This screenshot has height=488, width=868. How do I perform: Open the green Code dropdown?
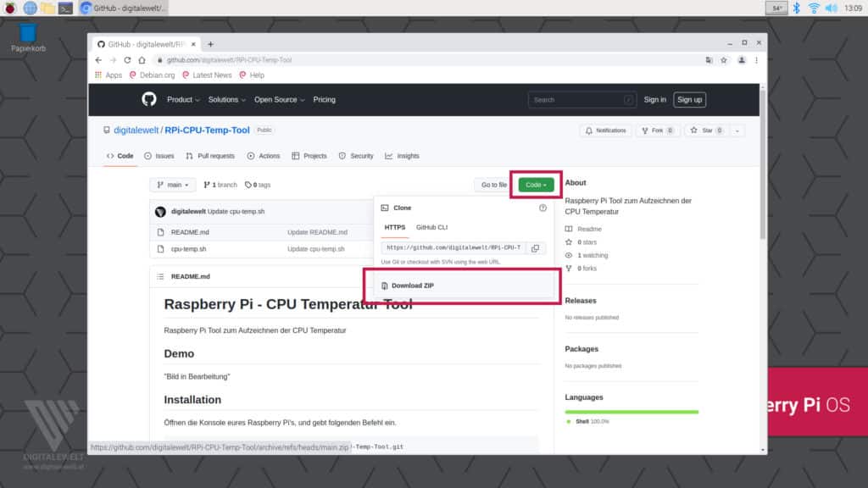click(x=536, y=185)
